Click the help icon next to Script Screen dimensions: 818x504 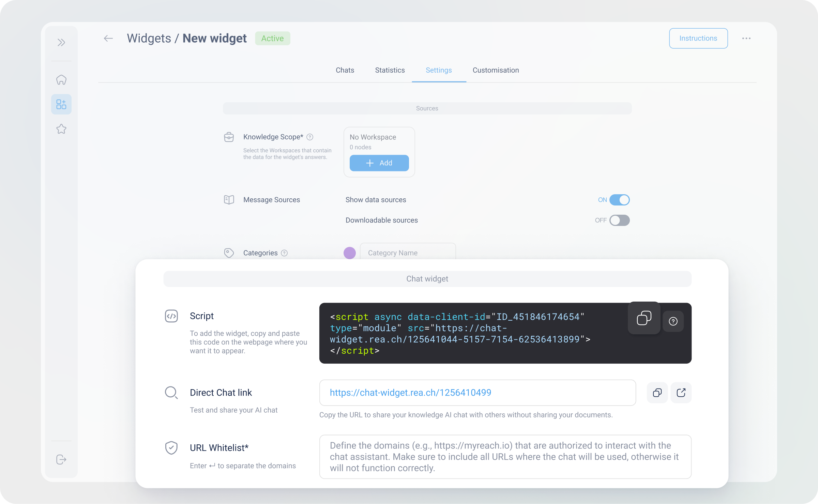click(x=673, y=320)
